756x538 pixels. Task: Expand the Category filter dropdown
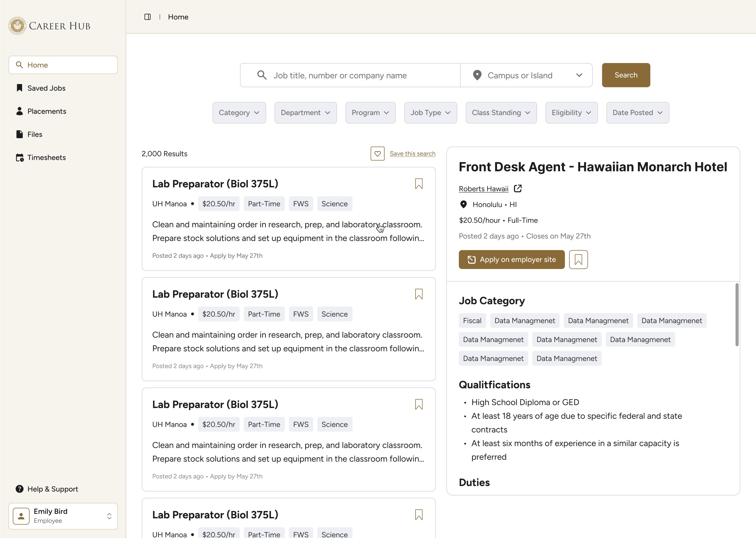pyautogui.click(x=239, y=113)
